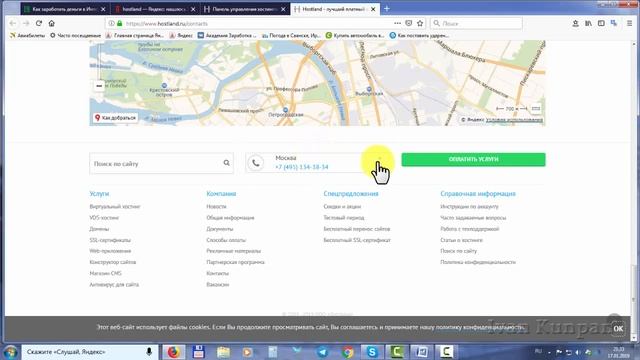The width and height of the screenshot is (640, 360).
Task: Open the file explorer folder in taskbar
Action: click(223, 352)
